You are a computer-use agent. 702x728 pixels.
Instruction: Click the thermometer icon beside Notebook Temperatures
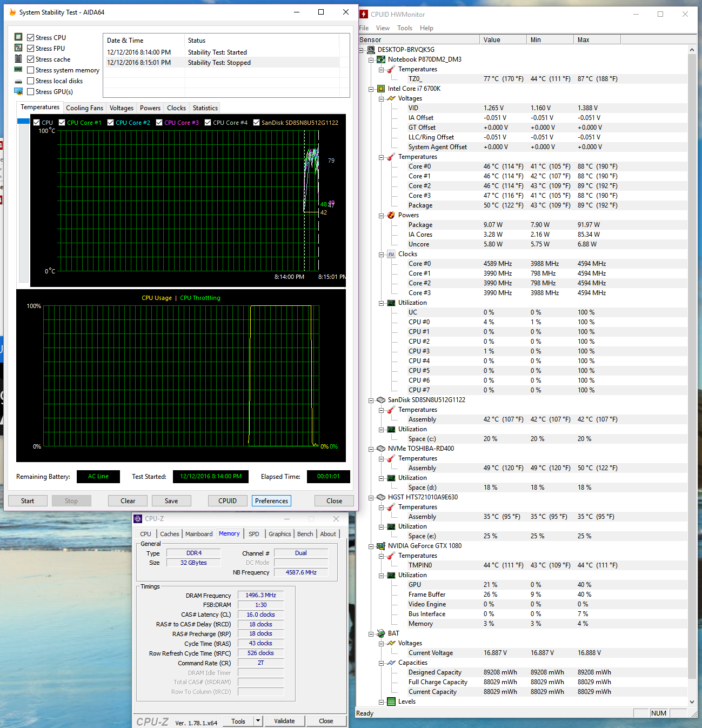coord(391,69)
